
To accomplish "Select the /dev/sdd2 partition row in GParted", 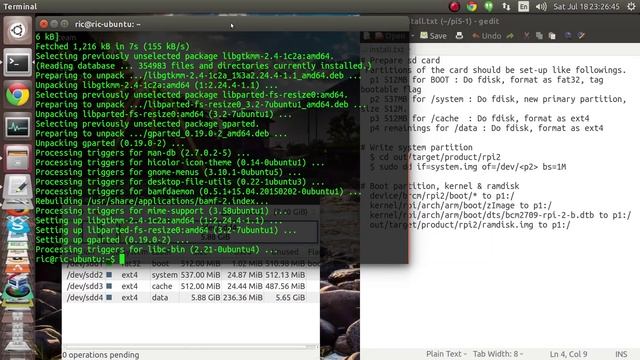I will (190, 275).
